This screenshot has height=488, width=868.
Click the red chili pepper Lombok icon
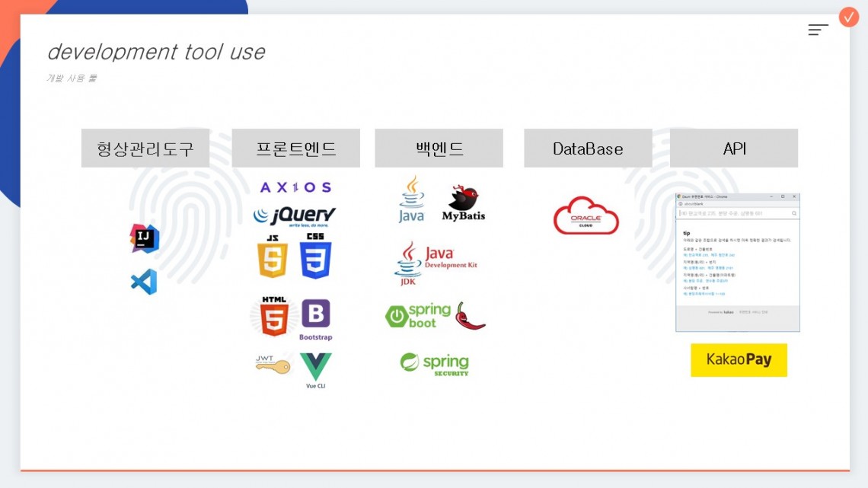click(470, 316)
